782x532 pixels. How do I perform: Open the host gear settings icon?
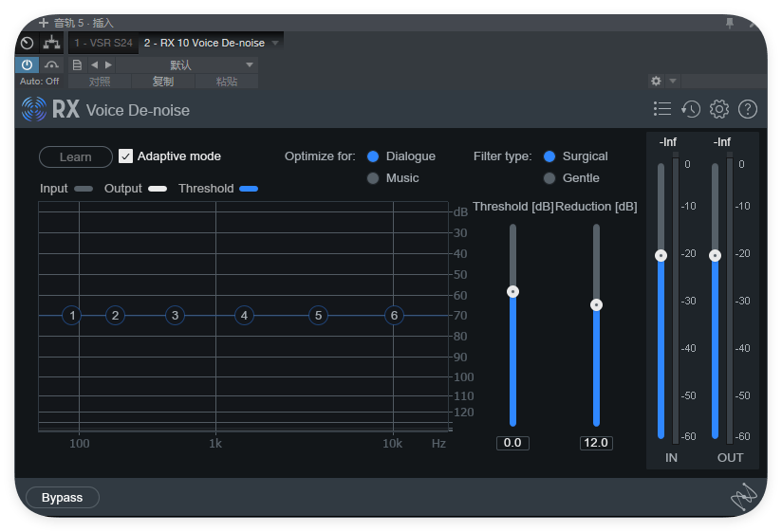657,81
